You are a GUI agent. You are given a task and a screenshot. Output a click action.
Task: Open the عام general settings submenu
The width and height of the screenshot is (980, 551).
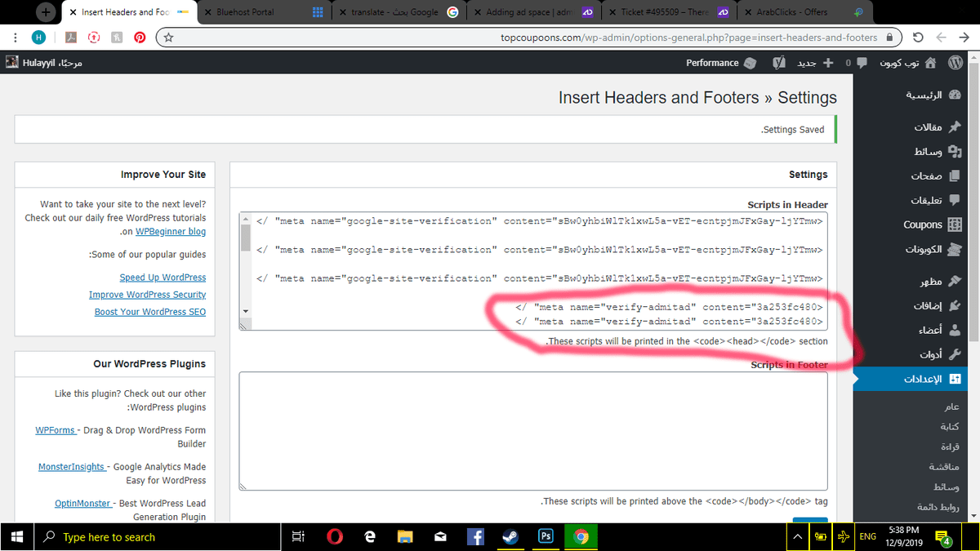coord(951,407)
